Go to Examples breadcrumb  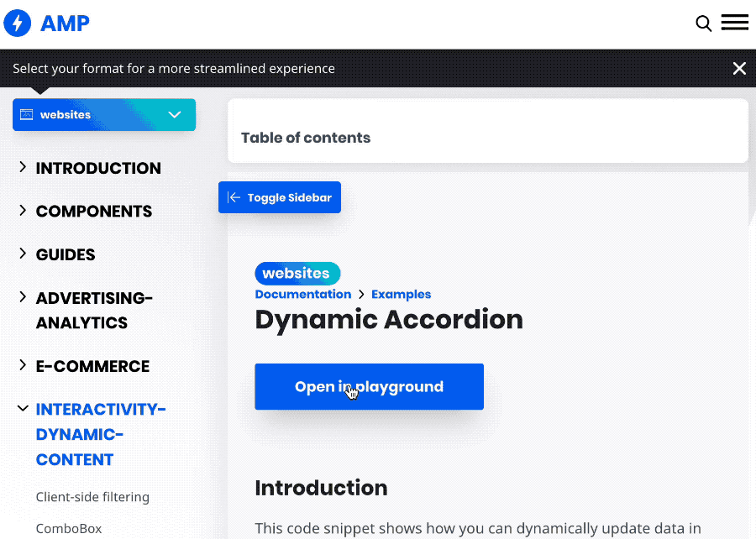coord(402,295)
